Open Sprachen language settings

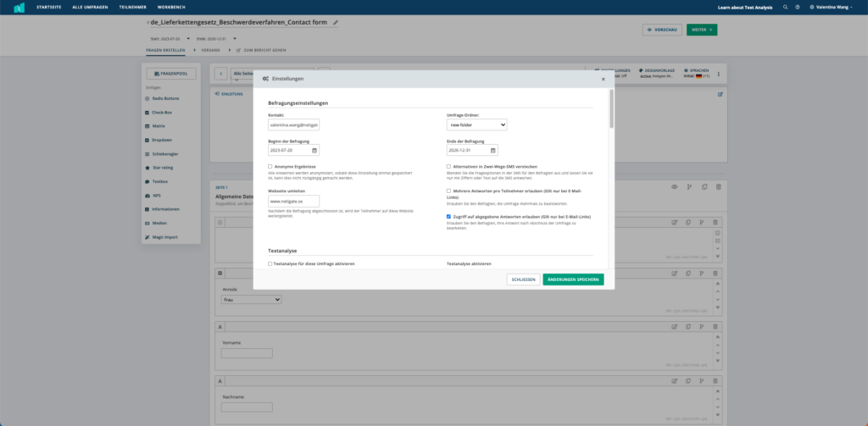tap(696, 74)
